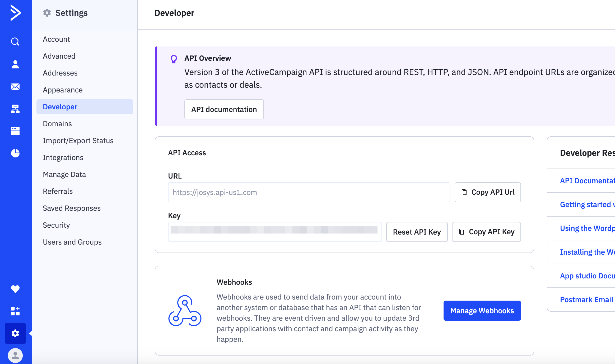Select Account in the settings menu
The image size is (615, 364).
point(56,39)
